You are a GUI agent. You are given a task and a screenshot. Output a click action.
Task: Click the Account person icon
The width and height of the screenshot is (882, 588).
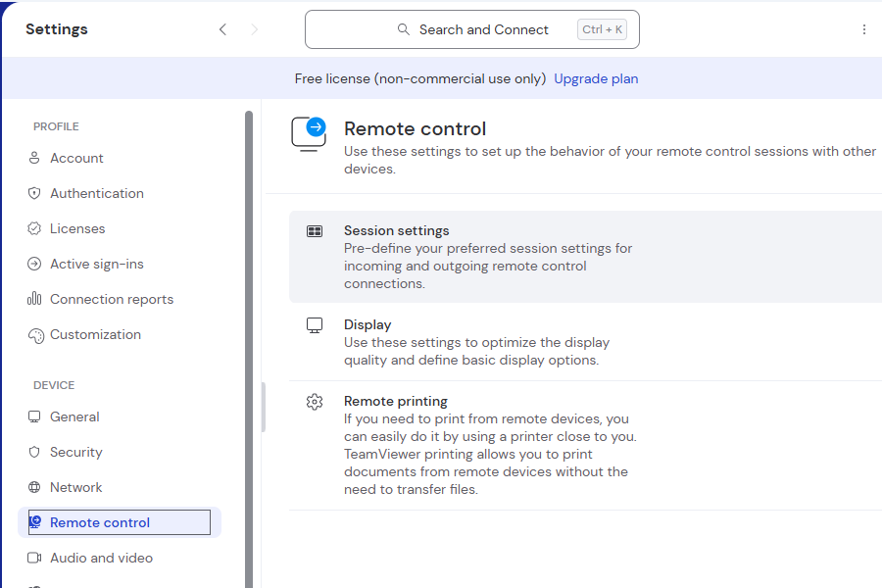point(34,158)
